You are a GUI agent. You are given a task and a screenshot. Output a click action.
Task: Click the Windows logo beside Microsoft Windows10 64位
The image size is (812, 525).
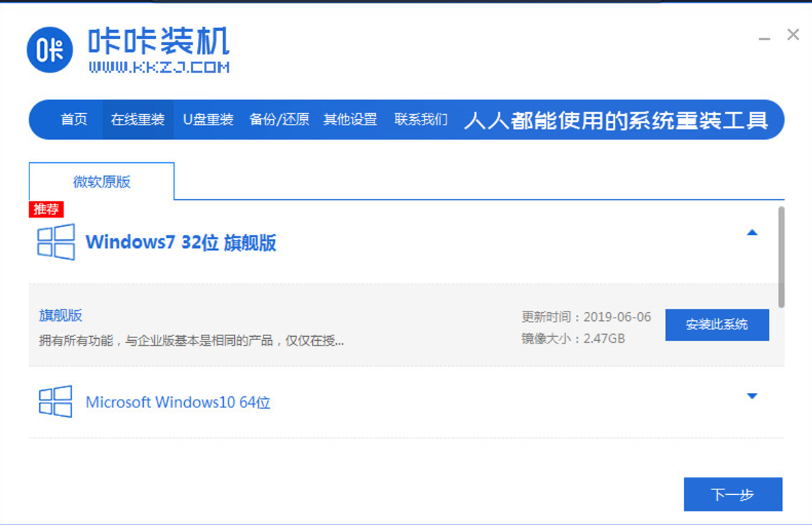click(55, 401)
